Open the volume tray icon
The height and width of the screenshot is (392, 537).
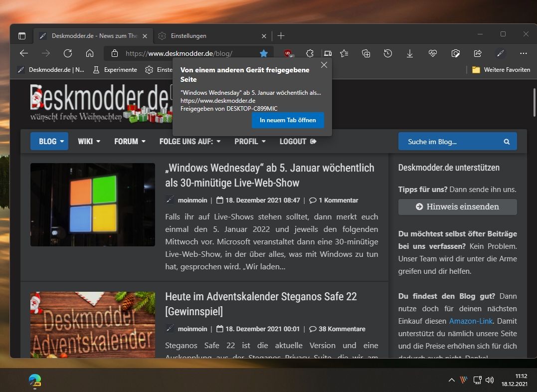tap(490, 380)
